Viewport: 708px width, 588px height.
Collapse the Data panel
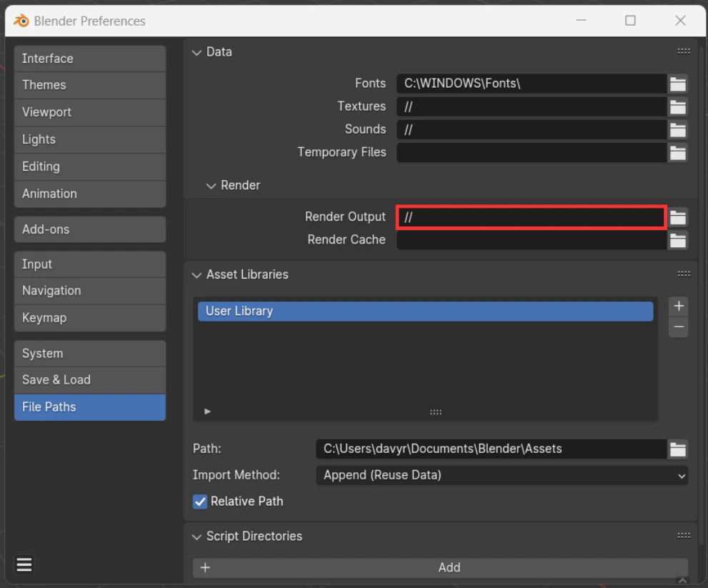196,52
